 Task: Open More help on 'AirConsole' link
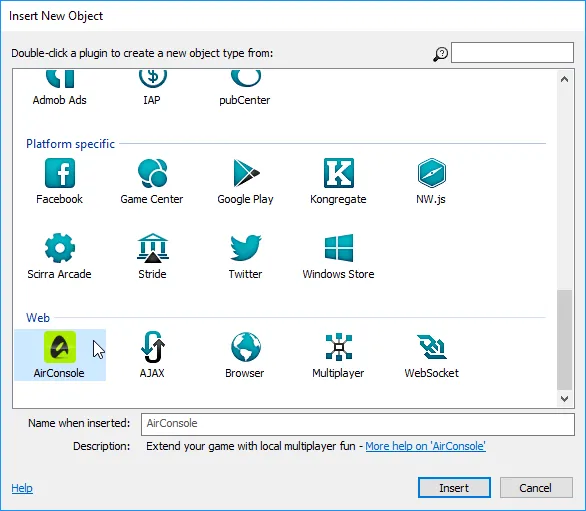tap(425, 446)
